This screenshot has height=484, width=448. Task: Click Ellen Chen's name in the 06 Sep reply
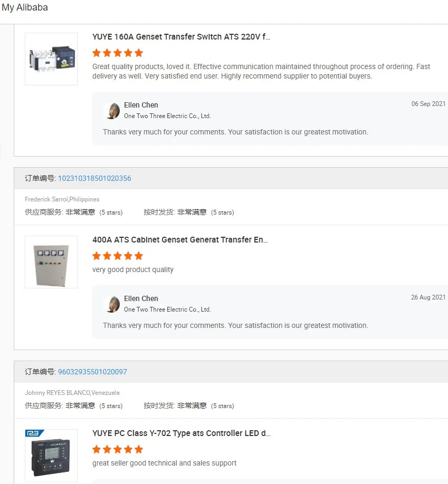click(141, 105)
